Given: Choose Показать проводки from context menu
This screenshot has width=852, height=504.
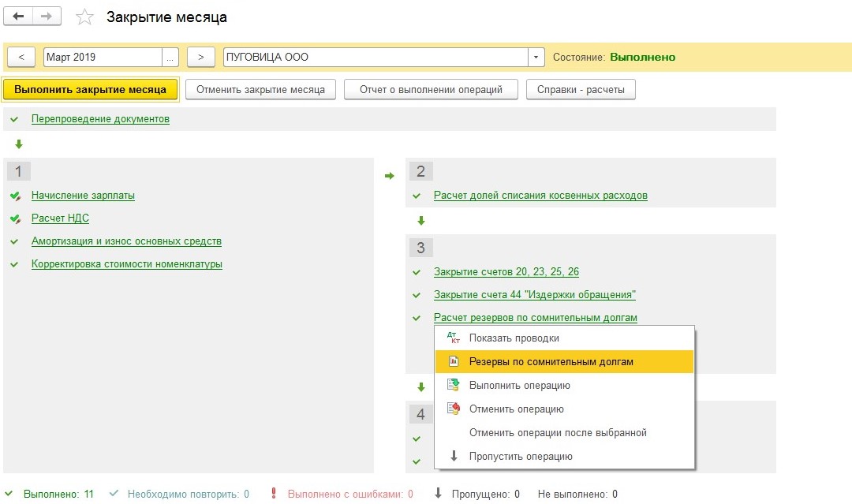Looking at the screenshot, I should pos(514,338).
